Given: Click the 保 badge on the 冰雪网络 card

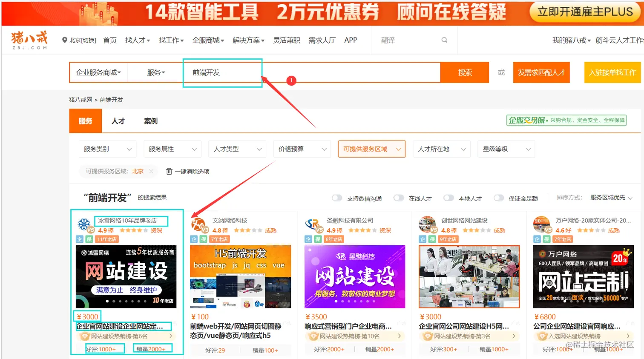Looking at the screenshot, I should pos(89,239).
